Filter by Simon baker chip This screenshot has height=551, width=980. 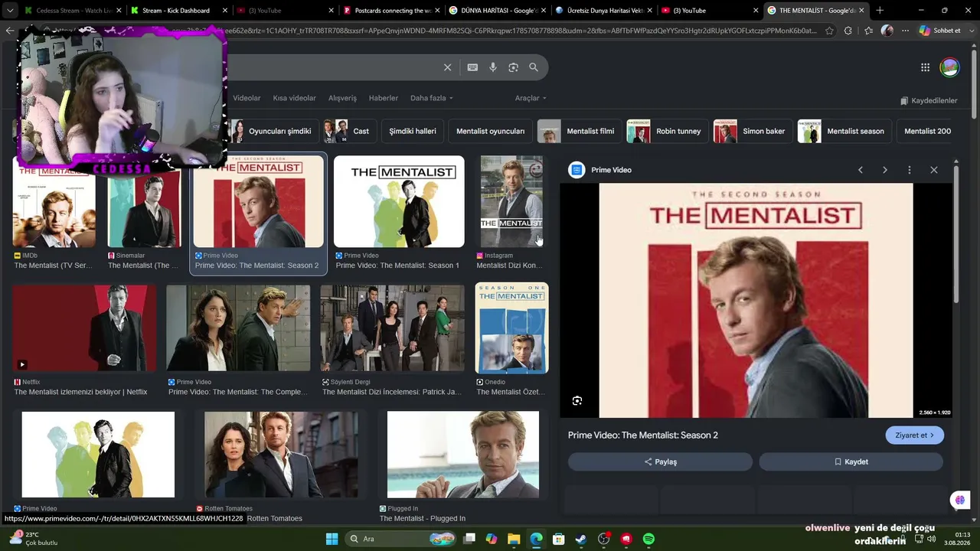pyautogui.click(x=753, y=131)
